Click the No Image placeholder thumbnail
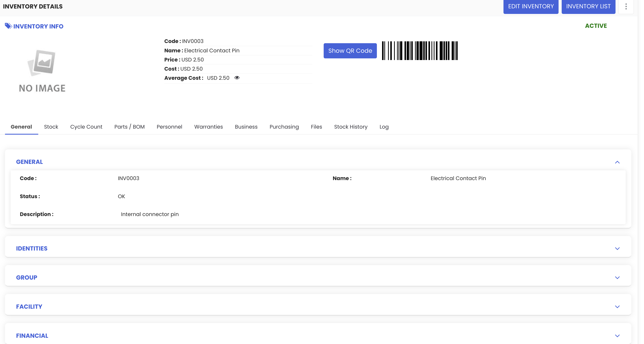Screen dimensions: 644x344 coord(42,71)
